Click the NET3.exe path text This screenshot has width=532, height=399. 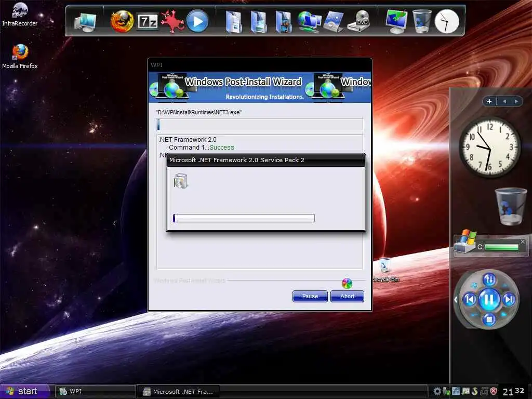tap(198, 112)
